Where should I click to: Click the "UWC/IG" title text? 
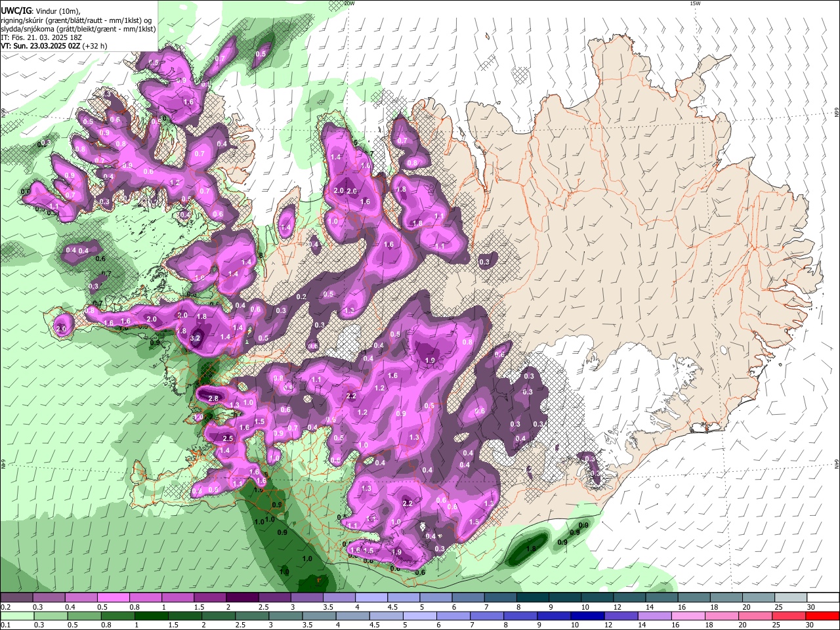(16, 11)
